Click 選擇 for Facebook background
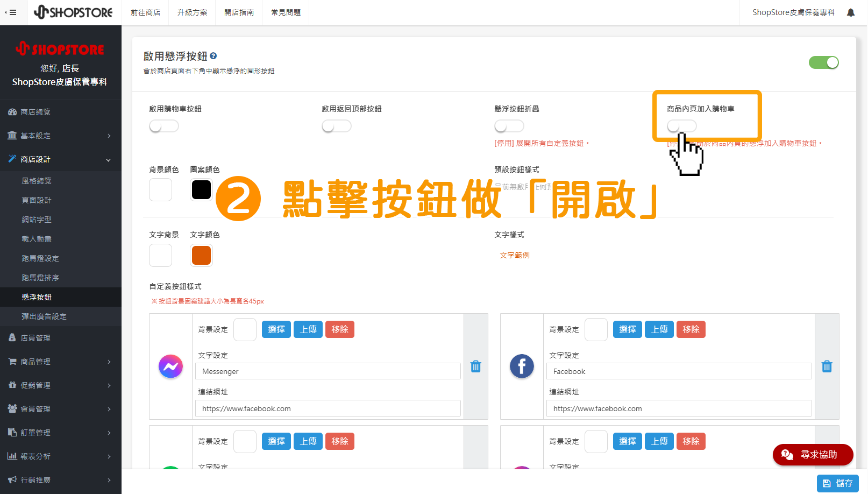 628,329
